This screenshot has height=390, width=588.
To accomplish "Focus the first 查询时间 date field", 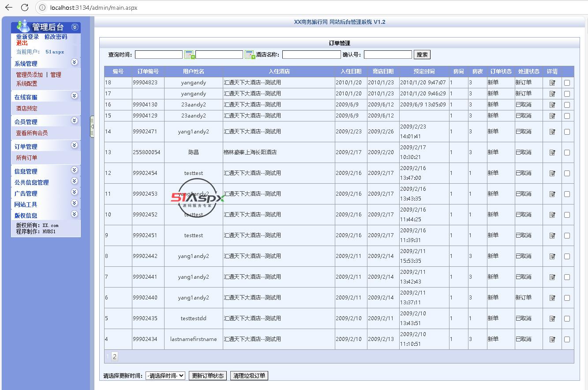I will pos(159,55).
